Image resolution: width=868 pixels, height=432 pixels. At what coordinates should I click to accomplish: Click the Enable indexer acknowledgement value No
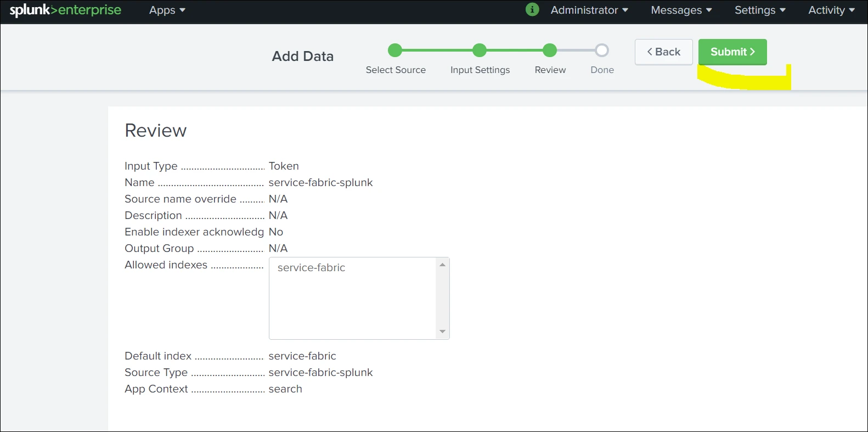click(276, 232)
